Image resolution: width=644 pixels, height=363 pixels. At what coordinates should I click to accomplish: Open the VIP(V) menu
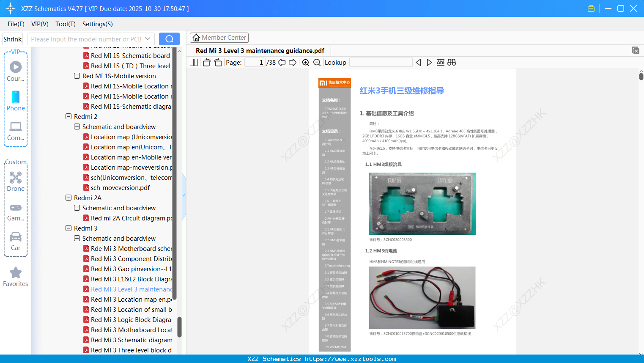tap(39, 24)
